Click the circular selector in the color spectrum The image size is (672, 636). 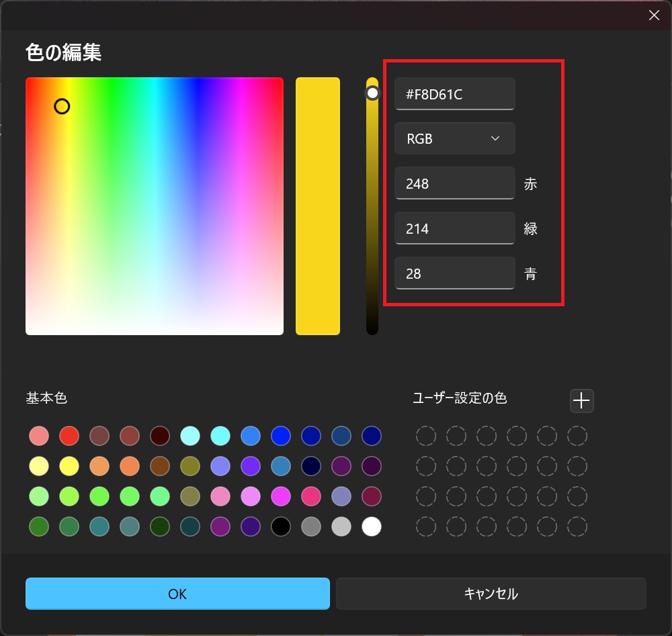click(x=62, y=106)
